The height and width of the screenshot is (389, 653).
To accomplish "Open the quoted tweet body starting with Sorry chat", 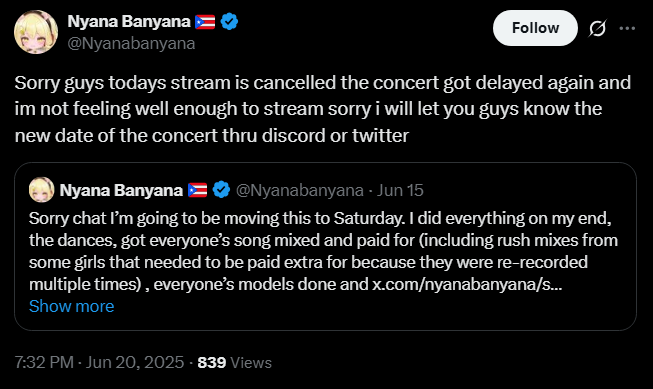I will 323,251.
